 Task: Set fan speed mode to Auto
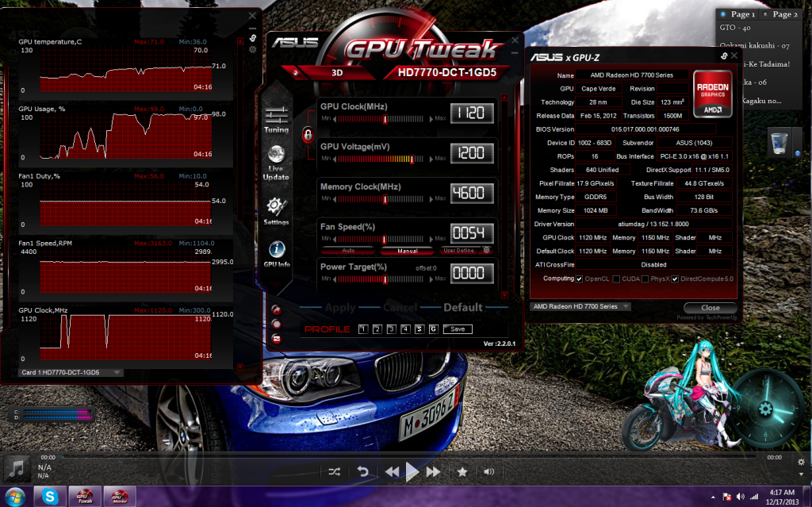pyautogui.click(x=347, y=251)
